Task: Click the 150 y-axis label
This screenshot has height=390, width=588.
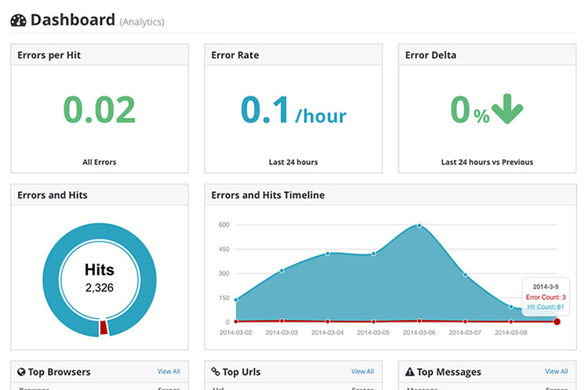Action: tap(224, 298)
